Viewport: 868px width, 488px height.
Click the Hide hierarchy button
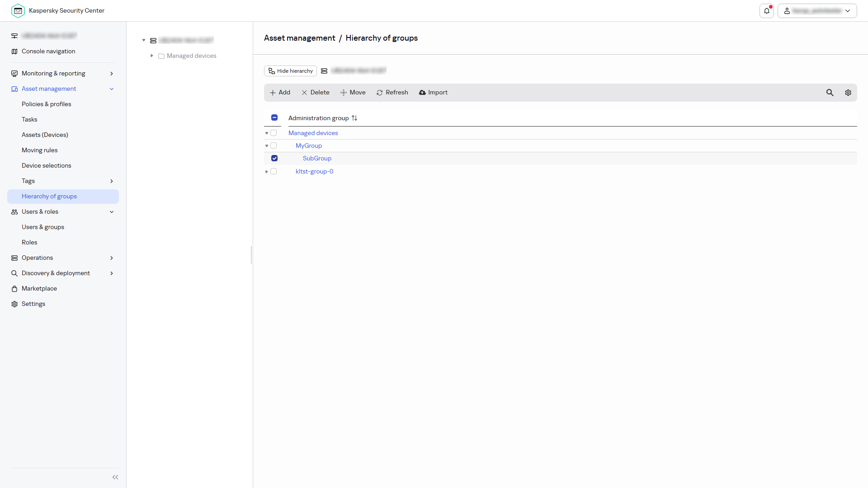click(x=290, y=71)
